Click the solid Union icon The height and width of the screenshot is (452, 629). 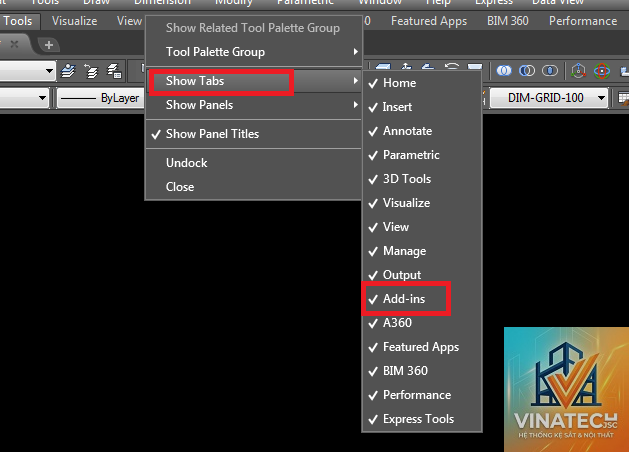pyautogui.click(x=504, y=71)
